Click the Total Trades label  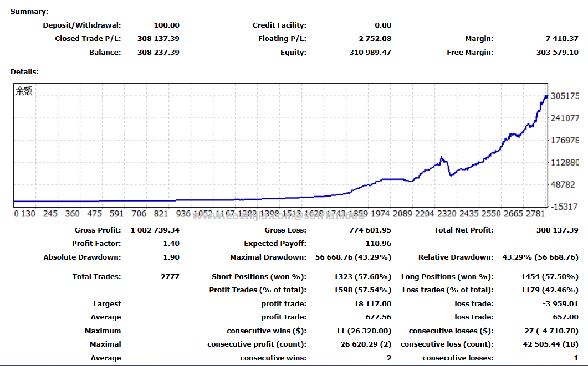pos(97,277)
